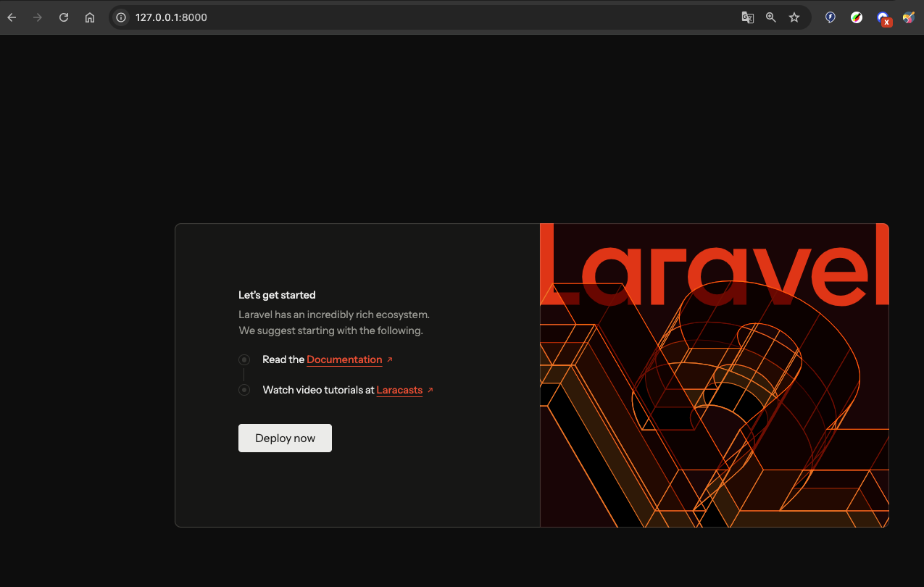Go to the browser home page

pyautogui.click(x=90, y=17)
